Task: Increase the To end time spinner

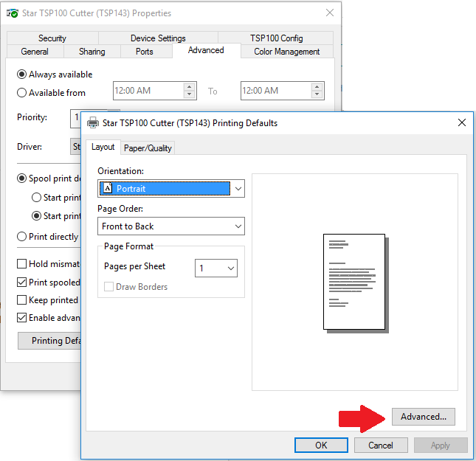Action: 317,87
